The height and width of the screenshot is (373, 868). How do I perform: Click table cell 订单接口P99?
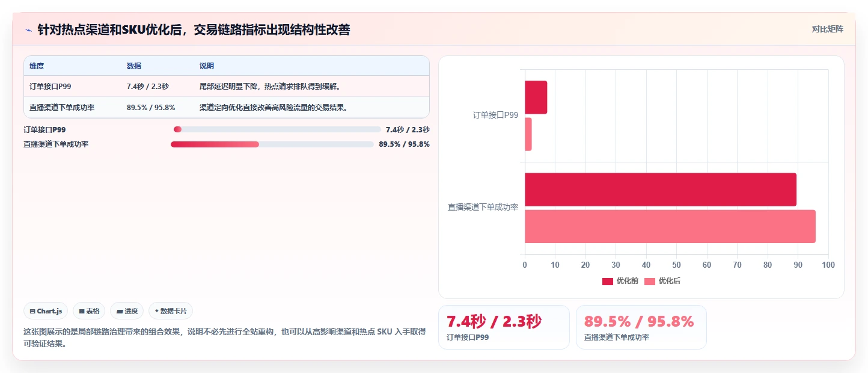pyautogui.click(x=50, y=87)
